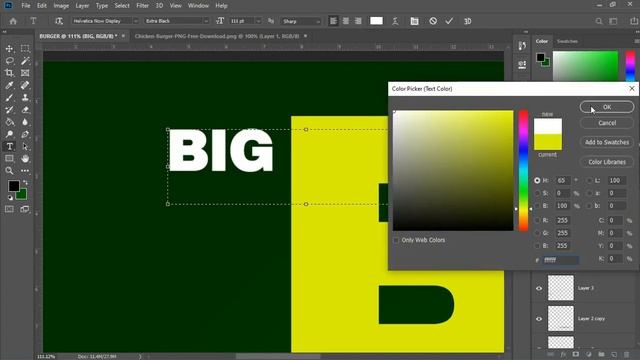The height and width of the screenshot is (360, 640).
Task: Select the Clone Stamp tool
Action: pos(25,98)
